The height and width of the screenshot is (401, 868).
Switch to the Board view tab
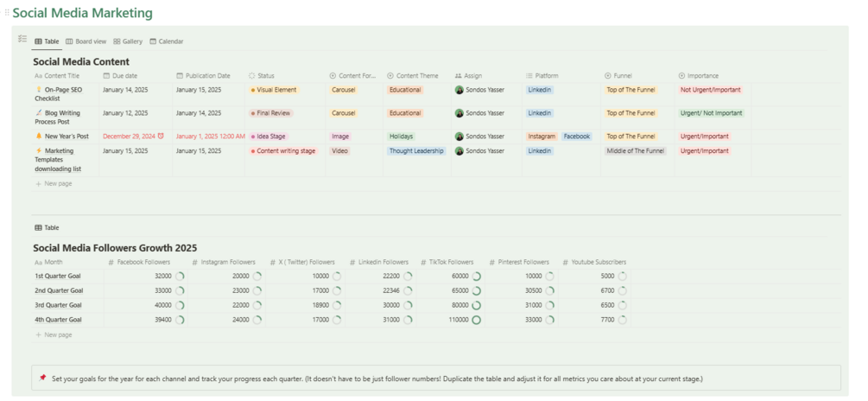[x=86, y=41]
